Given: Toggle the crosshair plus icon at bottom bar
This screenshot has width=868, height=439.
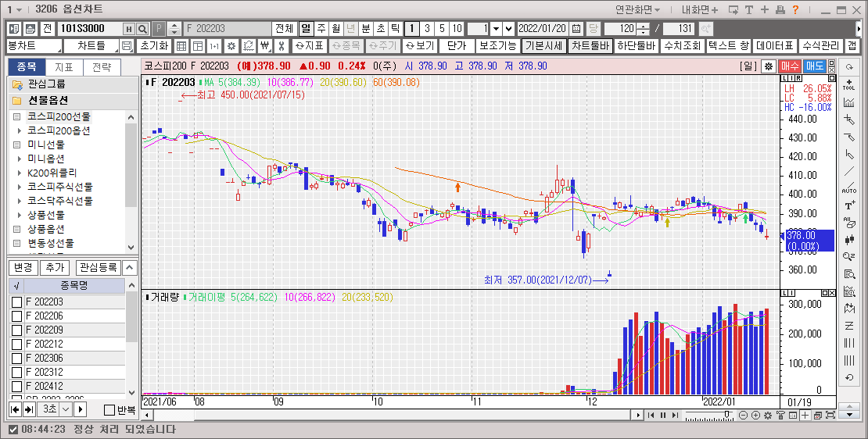Looking at the screenshot, I should tap(805, 416).
